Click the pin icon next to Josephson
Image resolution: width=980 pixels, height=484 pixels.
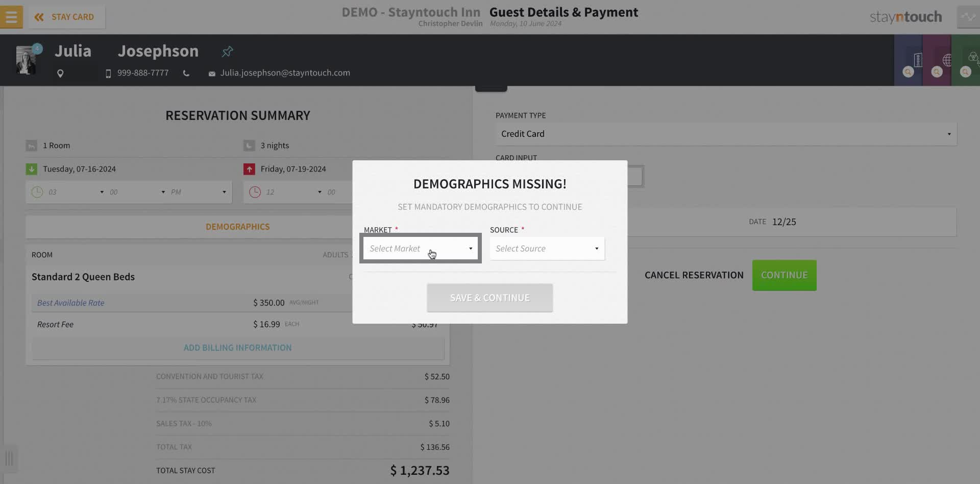(227, 51)
